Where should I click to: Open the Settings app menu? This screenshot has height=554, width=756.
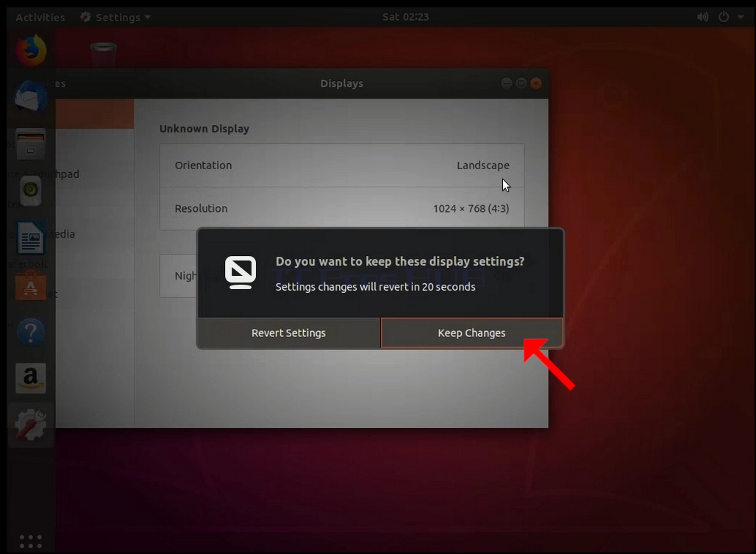pyautogui.click(x=115, y=18)
